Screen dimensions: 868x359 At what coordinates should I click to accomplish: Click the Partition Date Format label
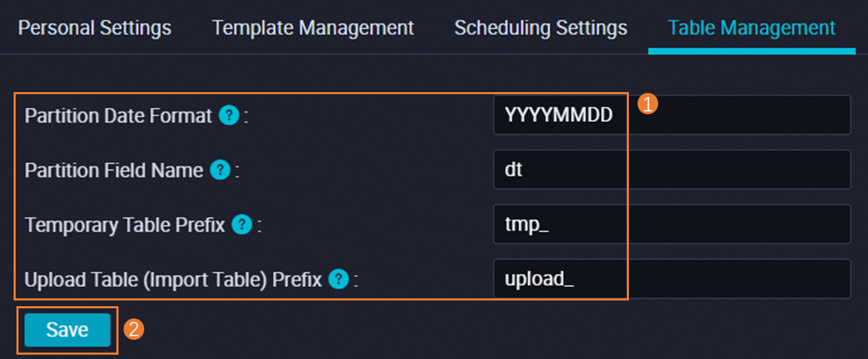(118, 116)
